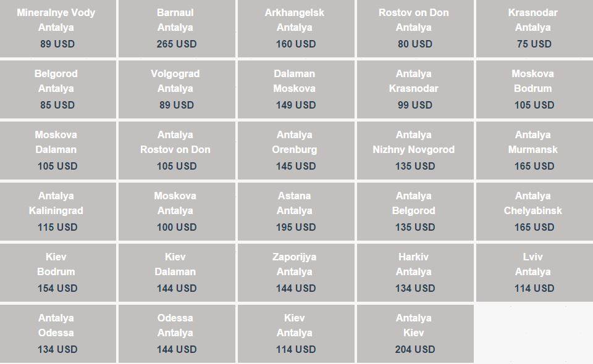Click the Lviv to Antalya 114 USD tile
This screenshot has height=364, width=593.
(534, 273)
